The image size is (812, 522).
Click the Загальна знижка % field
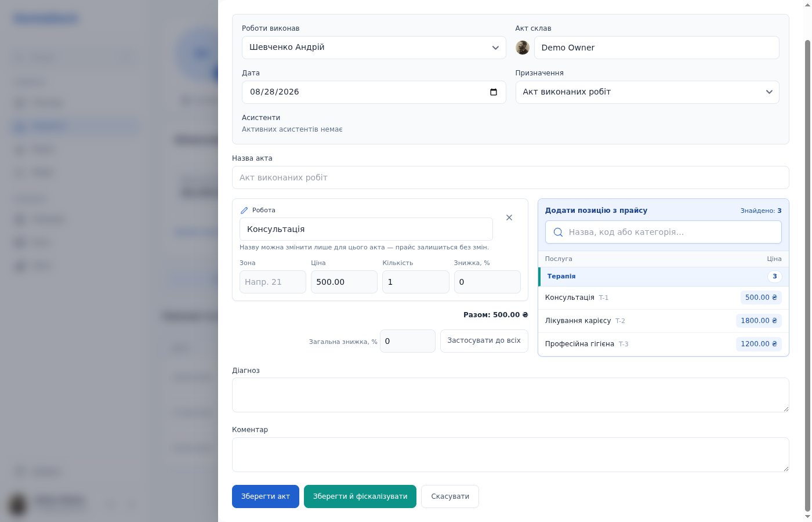click(408, 341)
